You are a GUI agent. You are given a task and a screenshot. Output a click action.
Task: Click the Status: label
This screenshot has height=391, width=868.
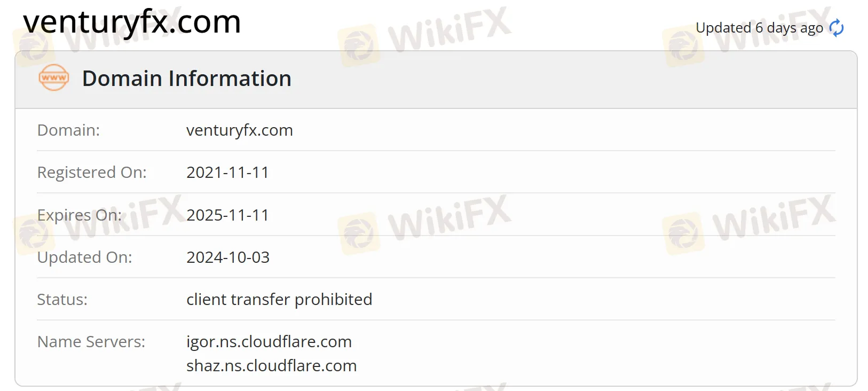[62, 300]
